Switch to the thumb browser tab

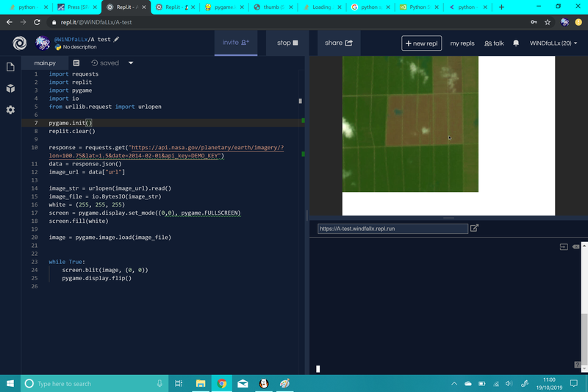pyautogui.click(x=273, y=7)
